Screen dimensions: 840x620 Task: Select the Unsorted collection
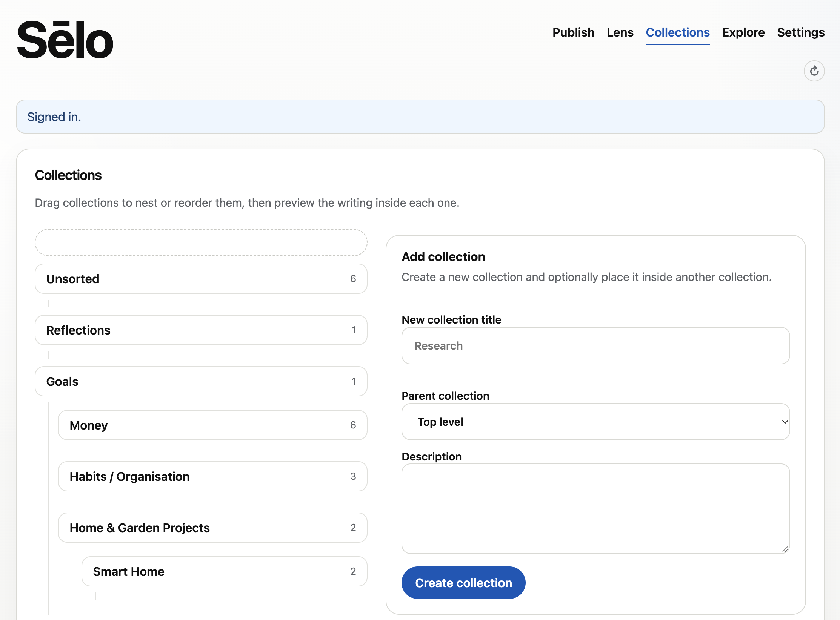tap(201, 279)
